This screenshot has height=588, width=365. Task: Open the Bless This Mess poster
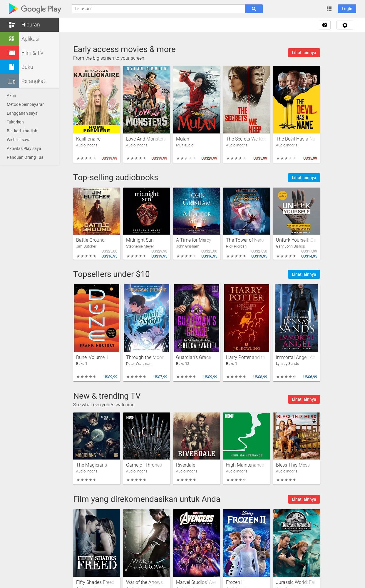tap(297, 436)
